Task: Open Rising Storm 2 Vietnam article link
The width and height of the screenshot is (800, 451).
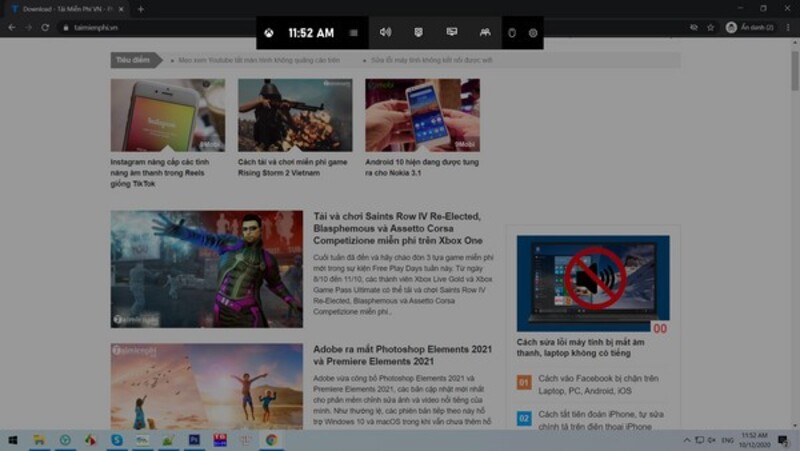Action: (292, 167)
